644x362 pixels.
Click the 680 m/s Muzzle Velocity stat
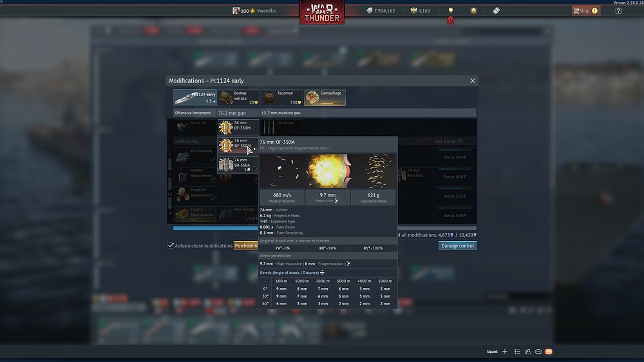(x=282, y=198)
